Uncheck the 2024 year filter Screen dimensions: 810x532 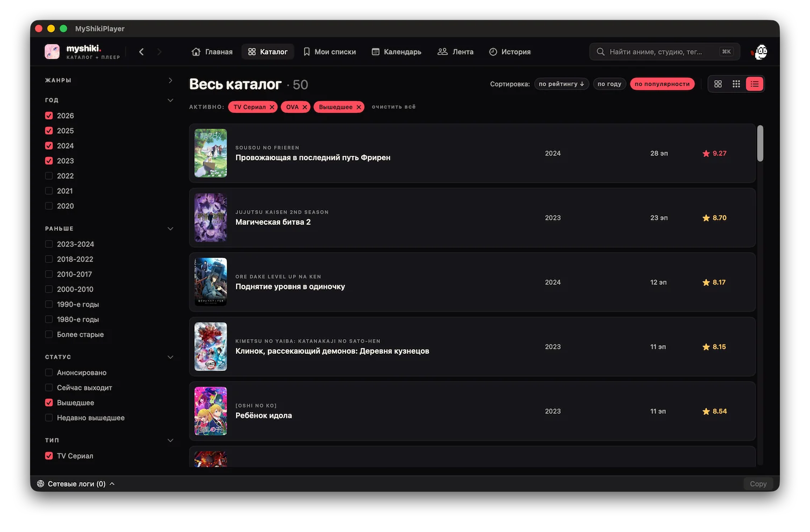click(49, 146)
